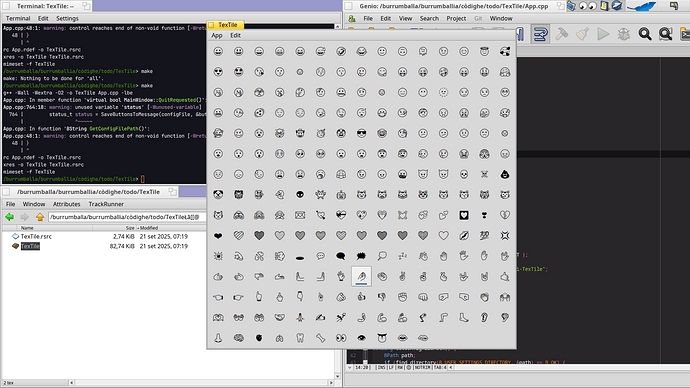
Task: Click Tracker's vertical scrollbar down arrow
Action: [x=338, y=377]
